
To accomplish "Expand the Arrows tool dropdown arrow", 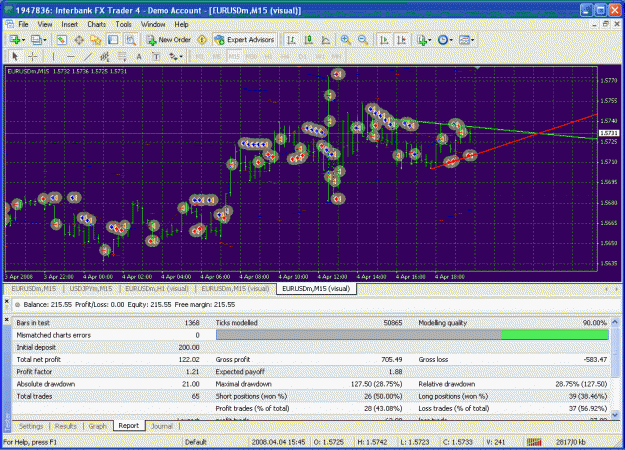I will [181, 57].
